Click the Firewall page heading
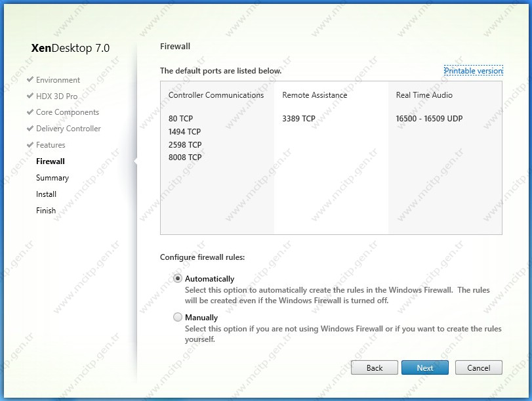532x401 pixels. [175, 46]
